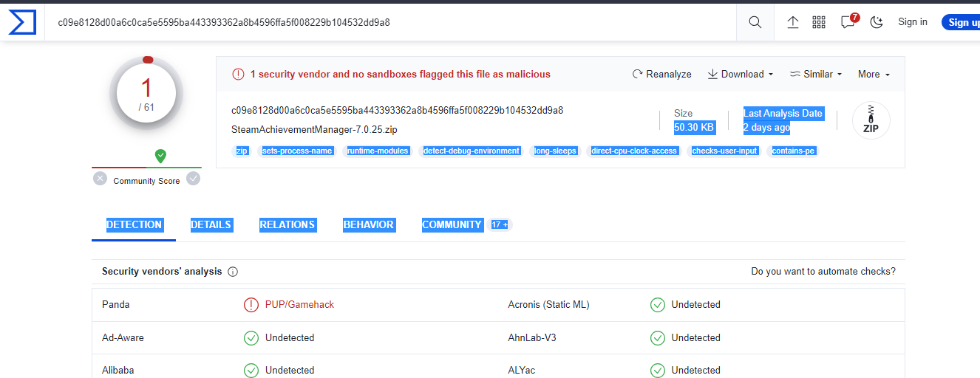Switch to the DETAILS tab

[211, 224]
